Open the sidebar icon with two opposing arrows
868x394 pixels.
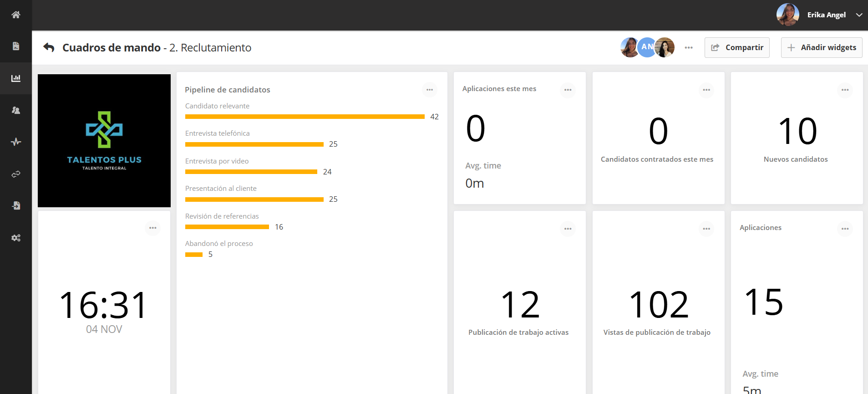(x=16, y=174)
